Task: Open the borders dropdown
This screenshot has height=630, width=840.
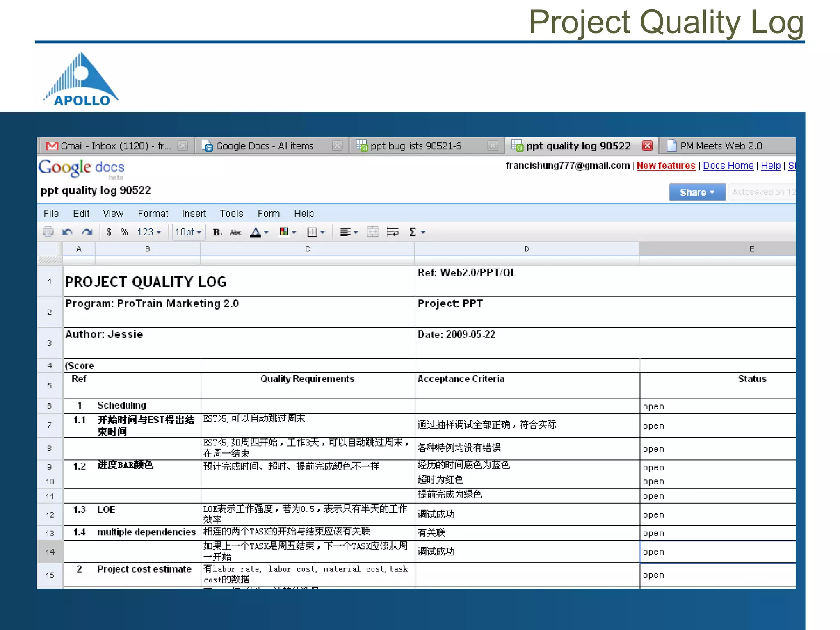Action: 316,232
